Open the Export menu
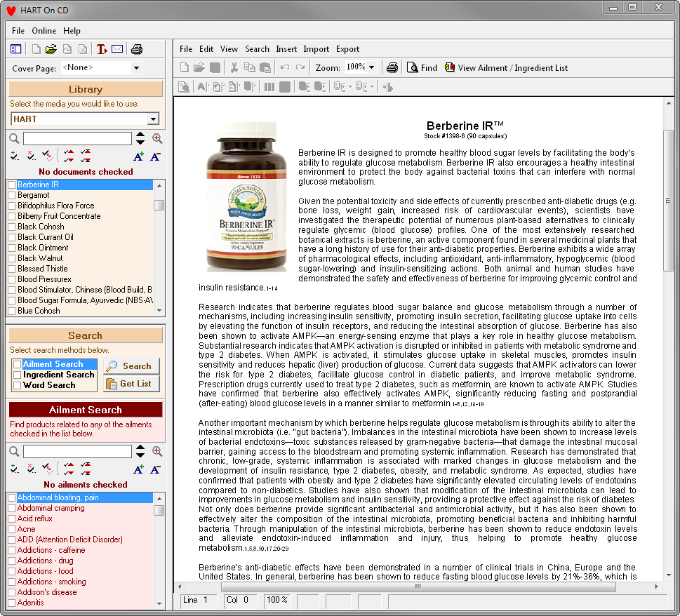The width and height of the screenshot is (680, 616). tap(347, 49)
